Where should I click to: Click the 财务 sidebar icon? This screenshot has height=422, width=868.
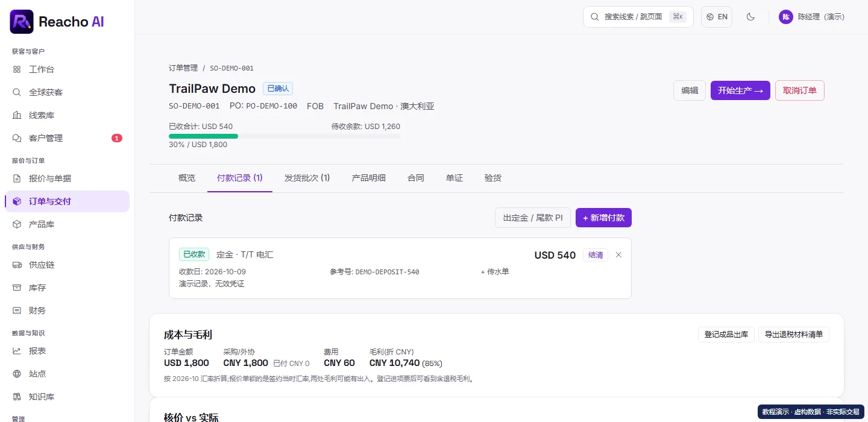[17, 310]
